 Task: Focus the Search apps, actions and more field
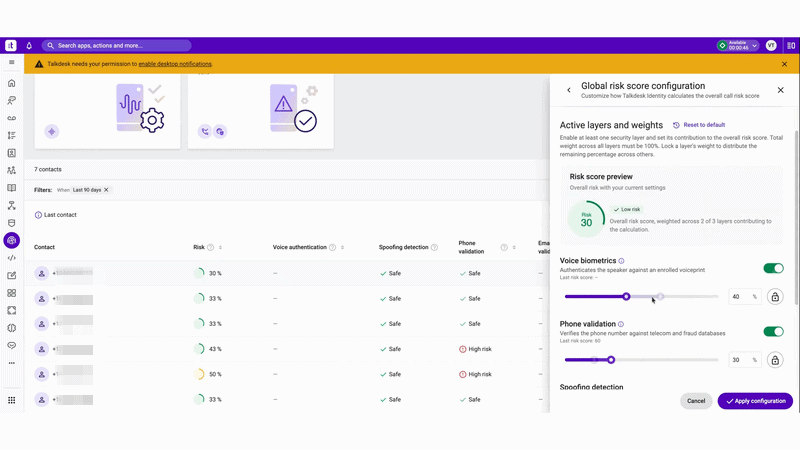[x=117, y=45]
